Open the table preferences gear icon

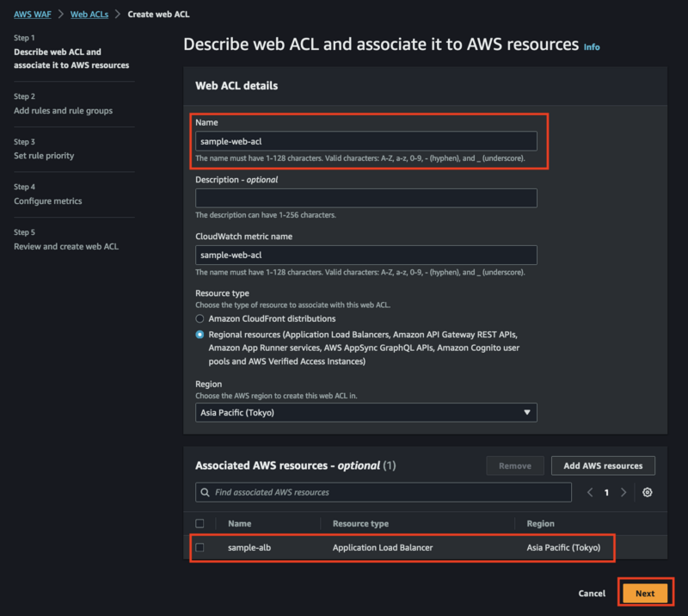click(x=648, y=492)
